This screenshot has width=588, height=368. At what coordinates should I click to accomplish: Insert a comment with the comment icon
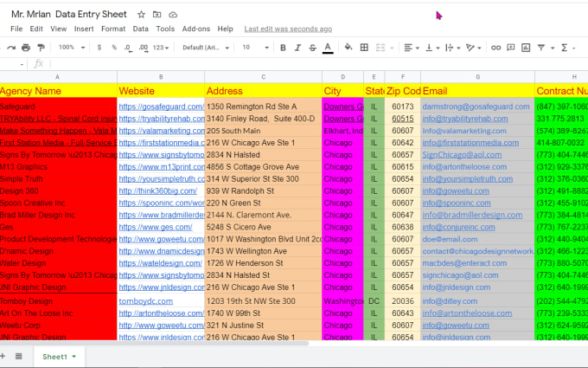pos(511,48)
